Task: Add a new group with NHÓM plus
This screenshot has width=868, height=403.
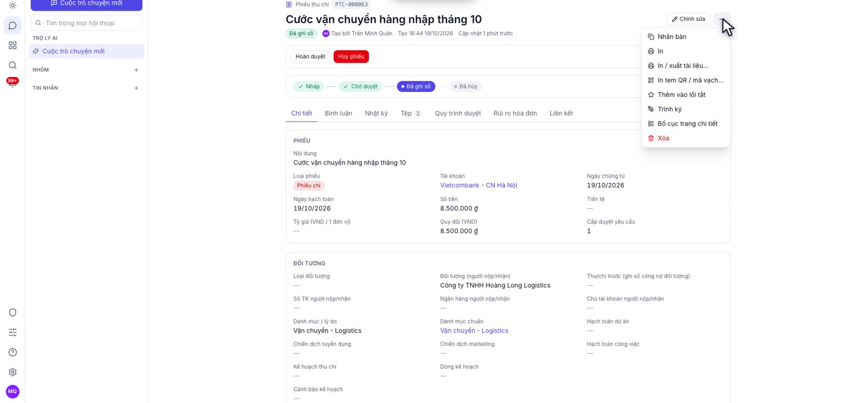Action: pos(136,70)
